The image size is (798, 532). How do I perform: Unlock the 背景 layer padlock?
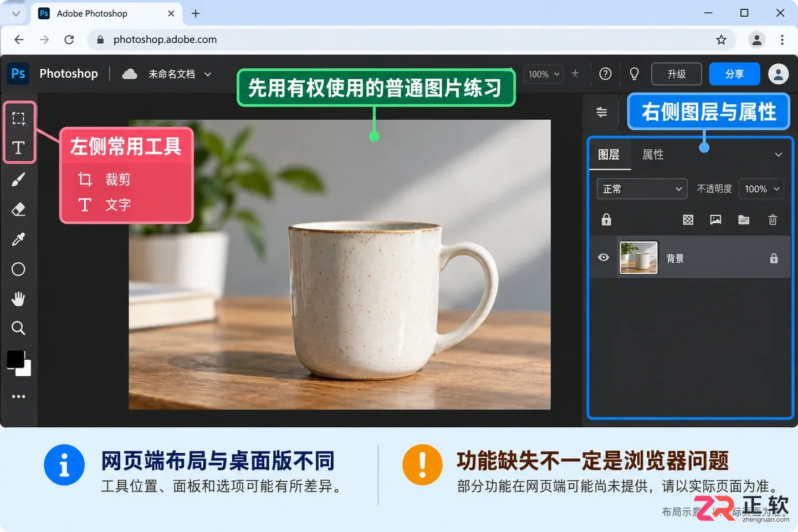tap(774, 258)
